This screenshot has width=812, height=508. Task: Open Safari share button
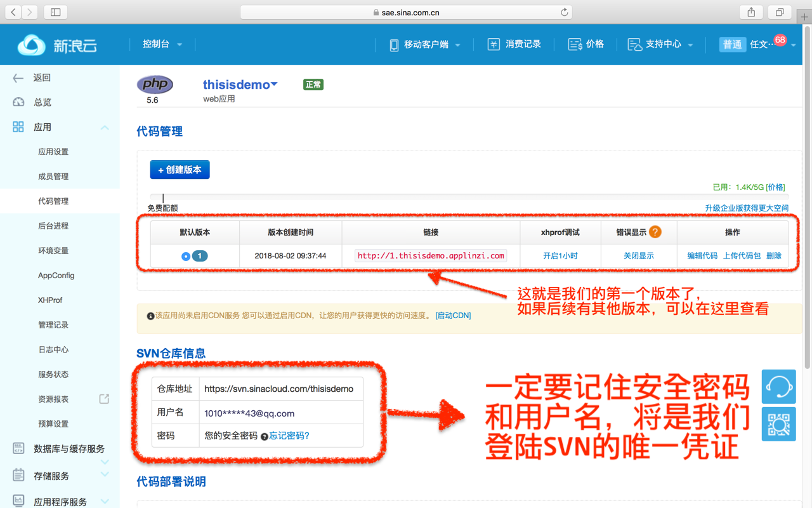751,12
